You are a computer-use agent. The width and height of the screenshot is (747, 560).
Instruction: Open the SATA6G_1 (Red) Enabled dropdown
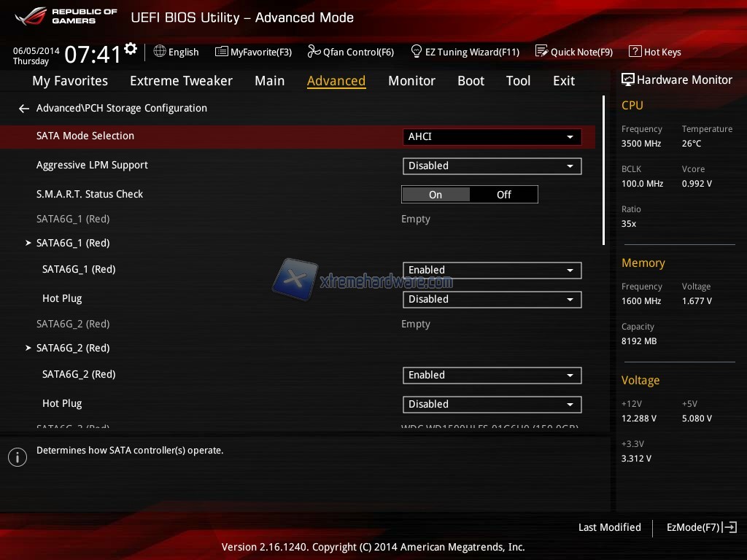click(x=492, y=270)
